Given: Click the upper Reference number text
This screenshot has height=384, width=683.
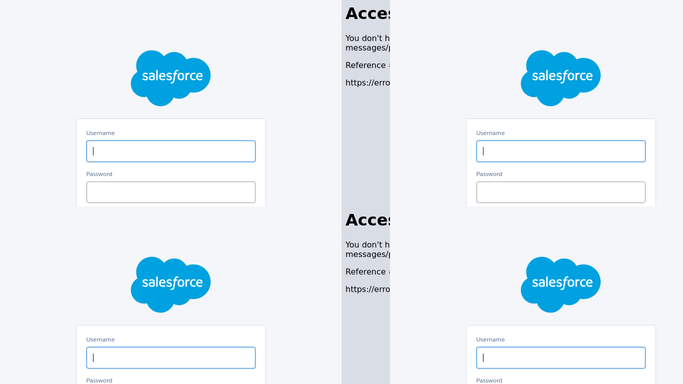Looking at the screenshot, I should 367,65.
